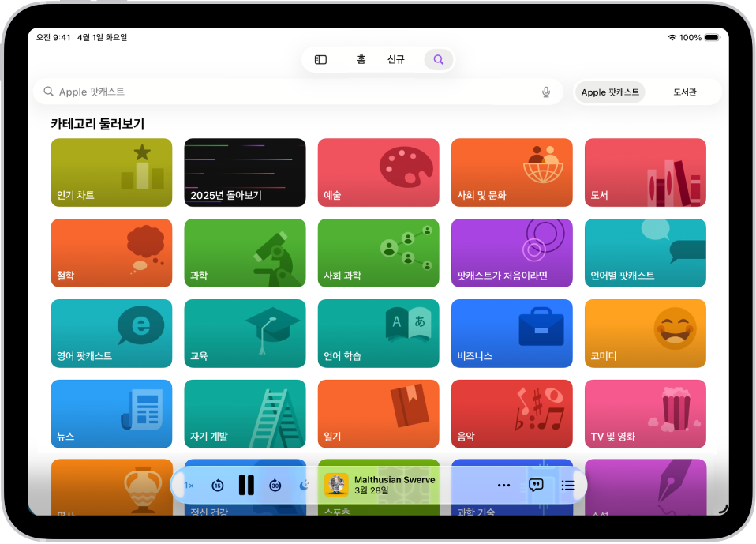
Task: Toggle the sidebar panel icon
Action: pyautogui.click(x=320, y=59)
